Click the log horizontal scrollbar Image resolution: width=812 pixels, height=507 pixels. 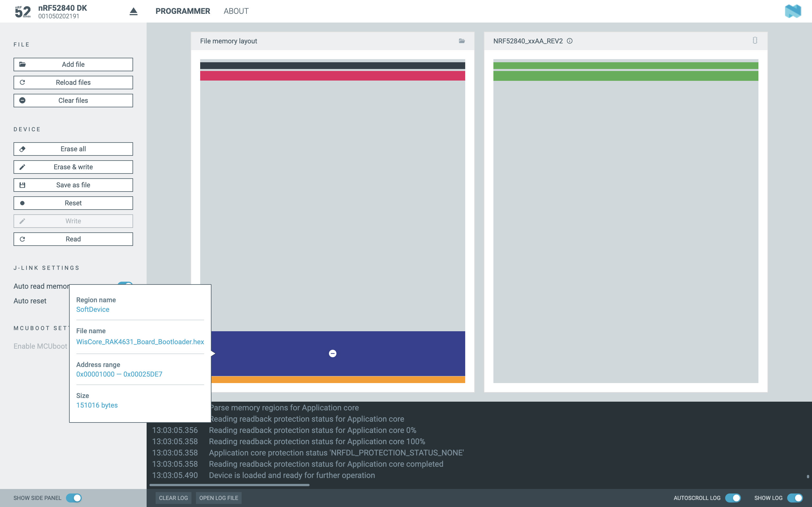coord(229,485)
